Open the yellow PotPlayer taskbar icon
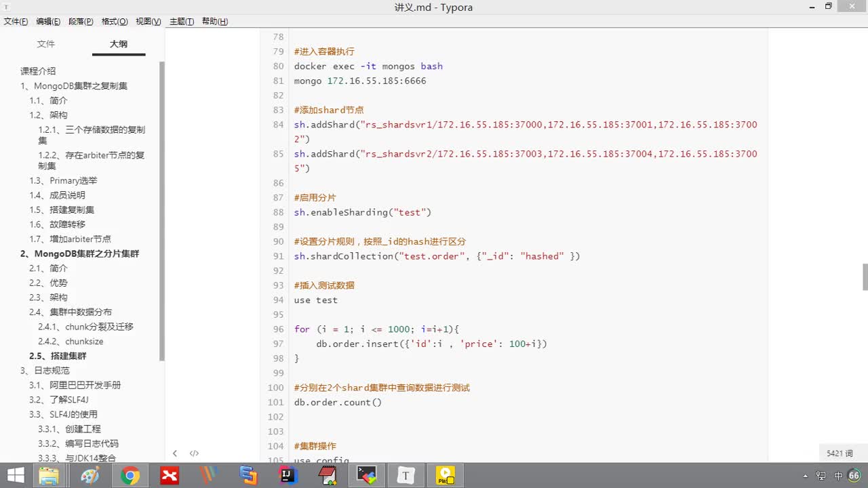The height and width of the screenshot is (488, 868). tap(445, 476)
